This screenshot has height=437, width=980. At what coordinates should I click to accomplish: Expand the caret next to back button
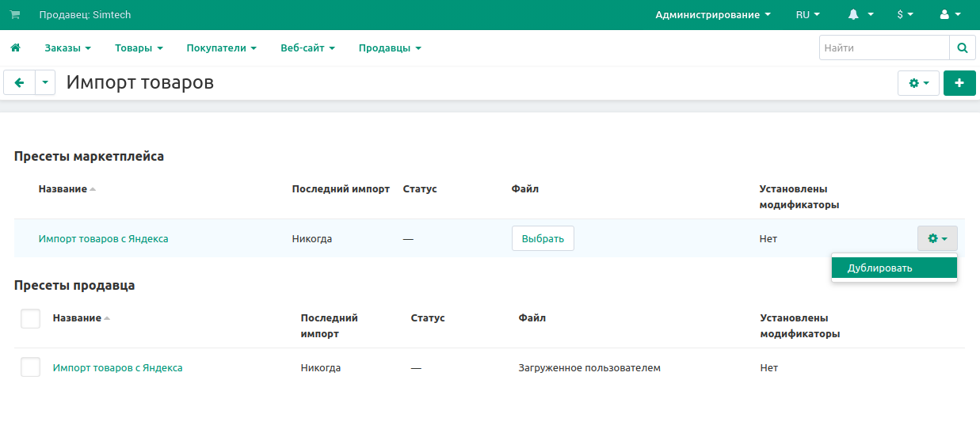click(45, 83)
